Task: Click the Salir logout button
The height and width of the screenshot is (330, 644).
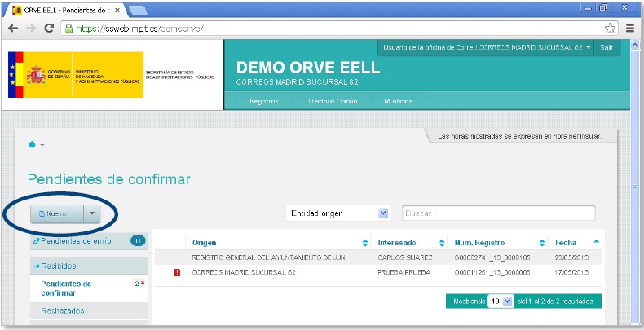Action: coord(607,48)
